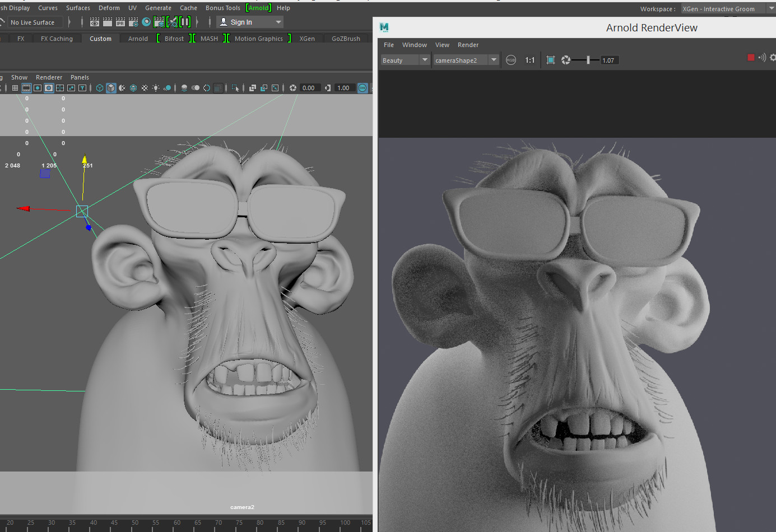This screenshot has height=532, width=776.
Task: Open Hypershade round teal icon
Action: [146, 22]
